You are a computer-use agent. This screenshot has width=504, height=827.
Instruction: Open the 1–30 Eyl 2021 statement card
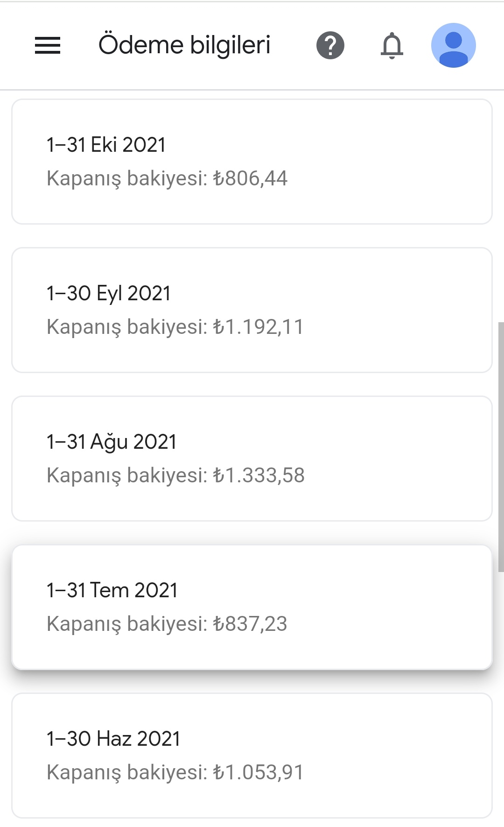coord(252,310)
